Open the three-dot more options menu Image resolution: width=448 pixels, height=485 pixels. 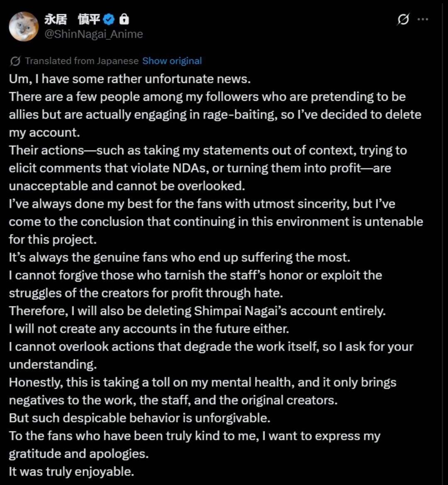[423, 19]
